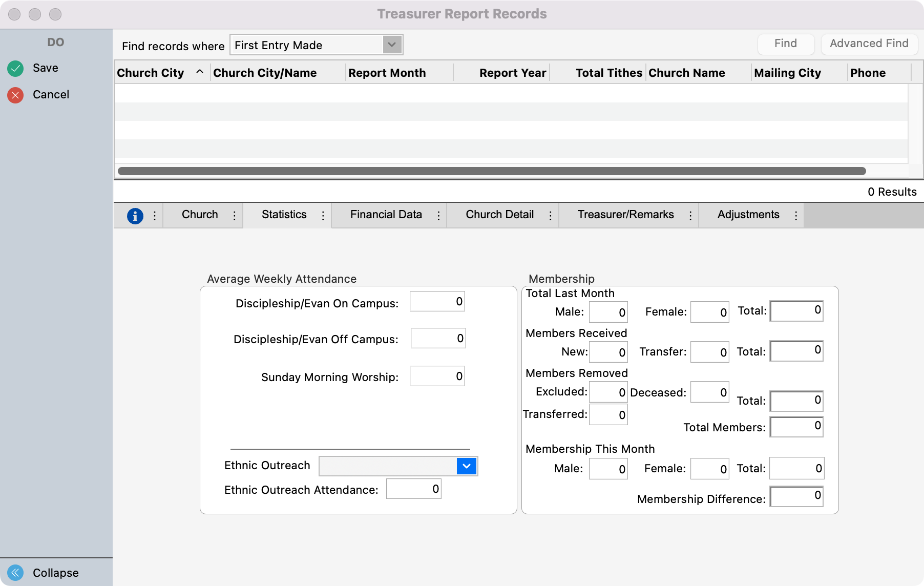Click the horizontal results scrollbar
The width and height of the screenshot is (924, 586).
(x=492, y=170)
